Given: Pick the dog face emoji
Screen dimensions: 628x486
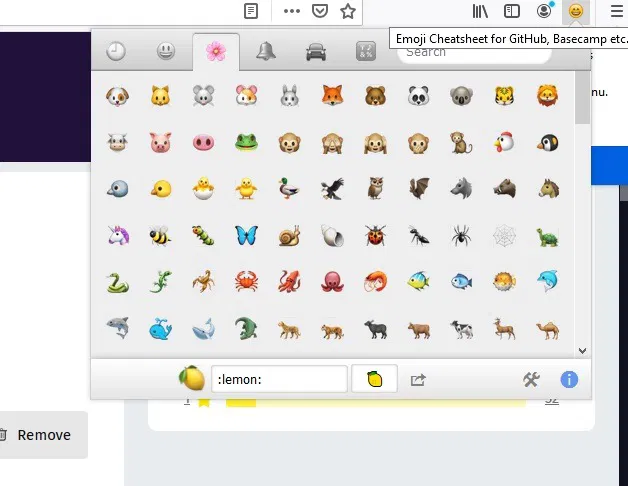Looking at the screenshot, I should pos(117,96).
